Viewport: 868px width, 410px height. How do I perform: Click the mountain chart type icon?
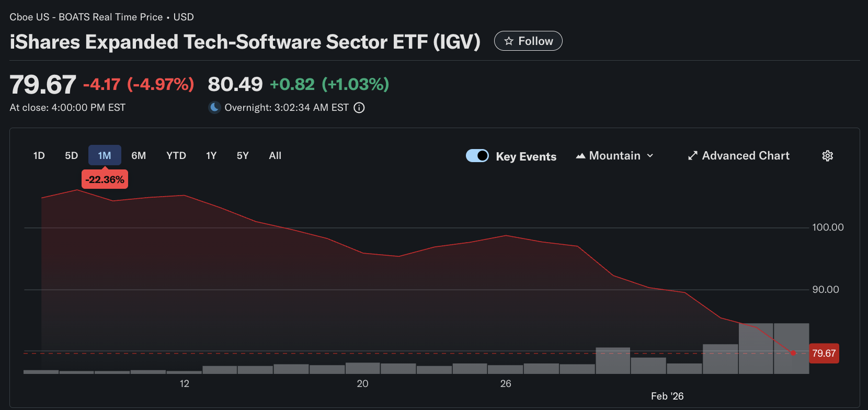click(580, 156)
